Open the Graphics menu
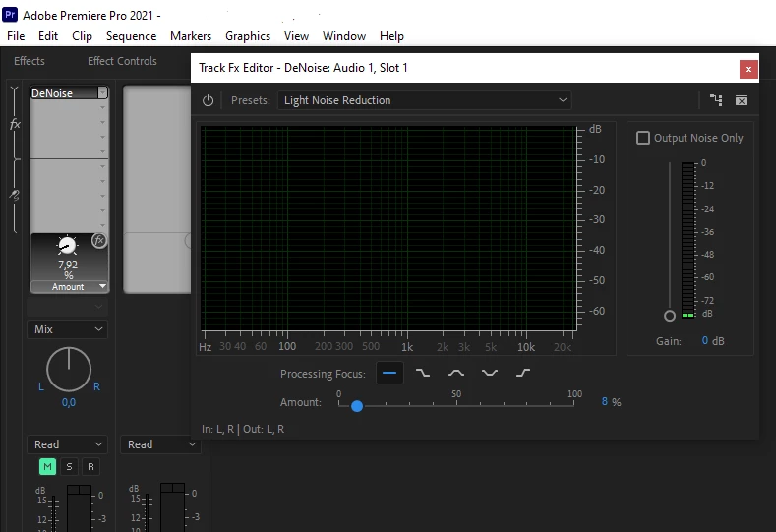The image size is (776, 532). click(x=248, y=36)
